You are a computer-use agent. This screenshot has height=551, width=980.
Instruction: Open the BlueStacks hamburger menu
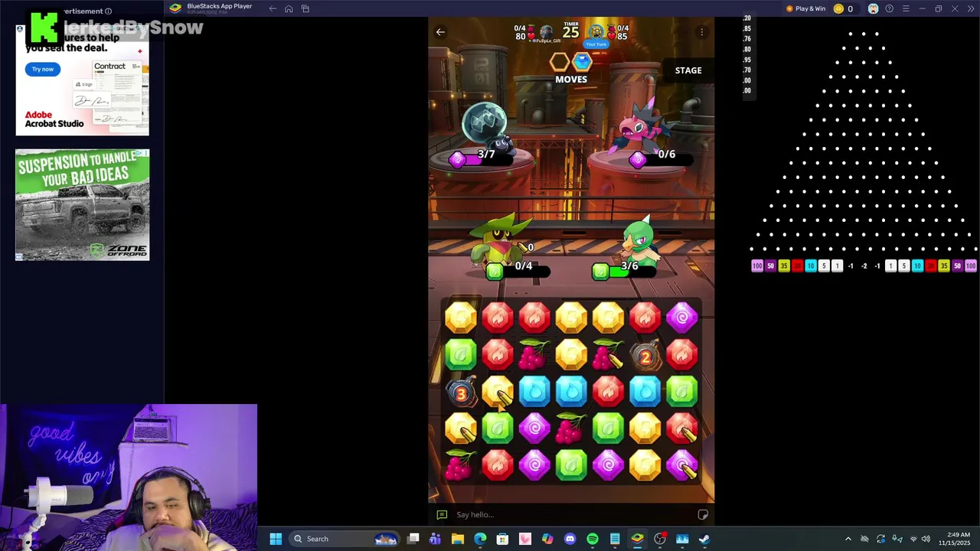tap(906, 8)
